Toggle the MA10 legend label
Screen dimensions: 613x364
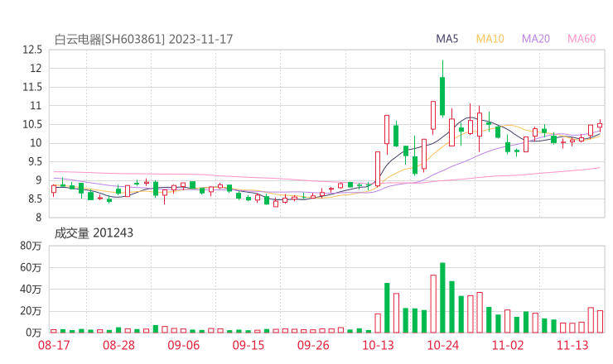490,39
